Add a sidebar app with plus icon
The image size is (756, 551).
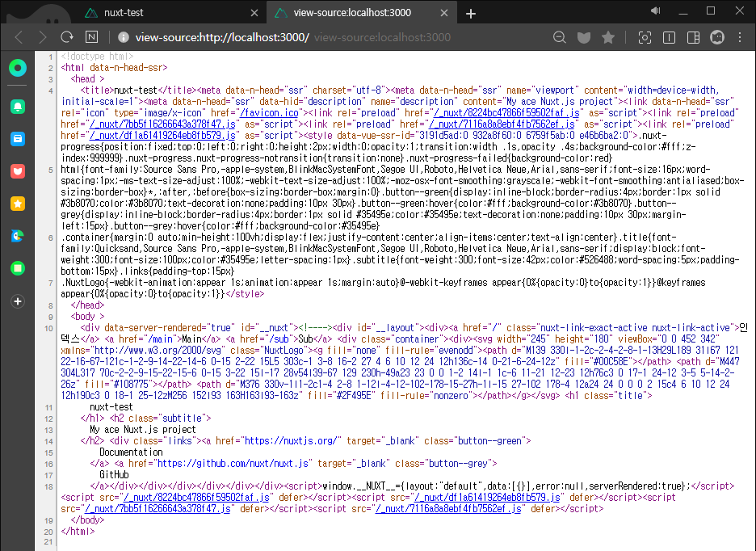click(x=18, y=301)
